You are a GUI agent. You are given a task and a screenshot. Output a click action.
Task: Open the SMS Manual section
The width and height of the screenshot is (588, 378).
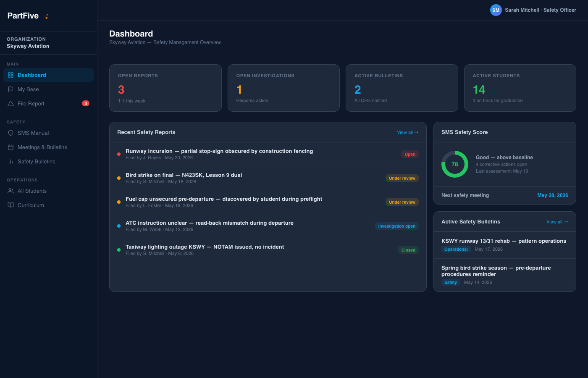[48, 133]
